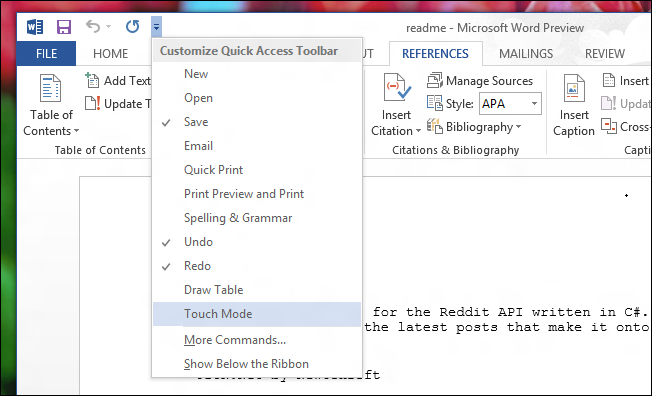Click the Insert Caption icon
The width and height of the screenshot is (652, 396).
(x=574, y=88)
